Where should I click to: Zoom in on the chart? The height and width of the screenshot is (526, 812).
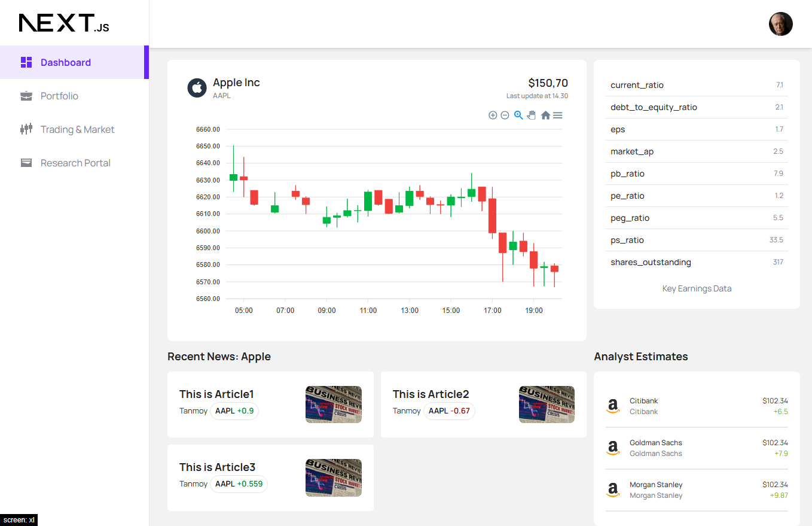493,115
